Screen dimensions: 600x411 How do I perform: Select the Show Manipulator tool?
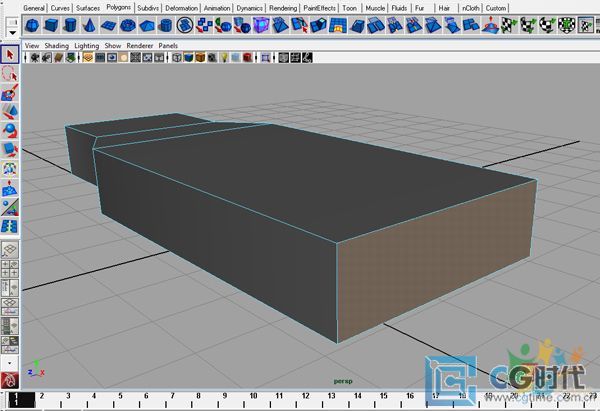tap(10, 207)
